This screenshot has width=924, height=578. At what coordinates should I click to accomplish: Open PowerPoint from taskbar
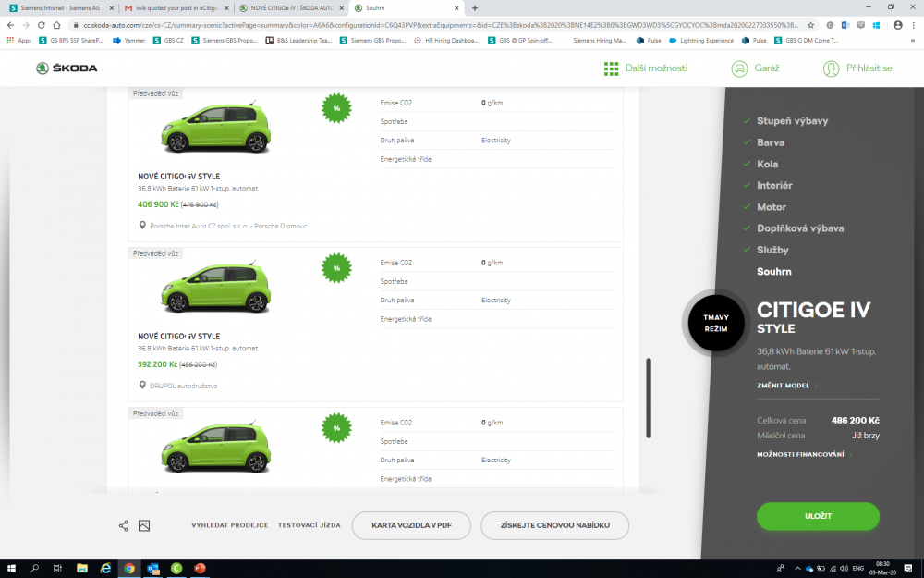[200, 568]
